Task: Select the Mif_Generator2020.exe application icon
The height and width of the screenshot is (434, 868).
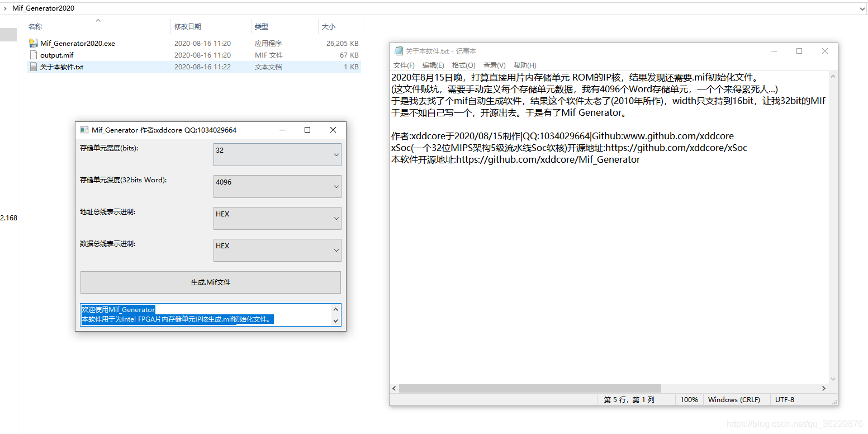Action: tap(34, 43)
